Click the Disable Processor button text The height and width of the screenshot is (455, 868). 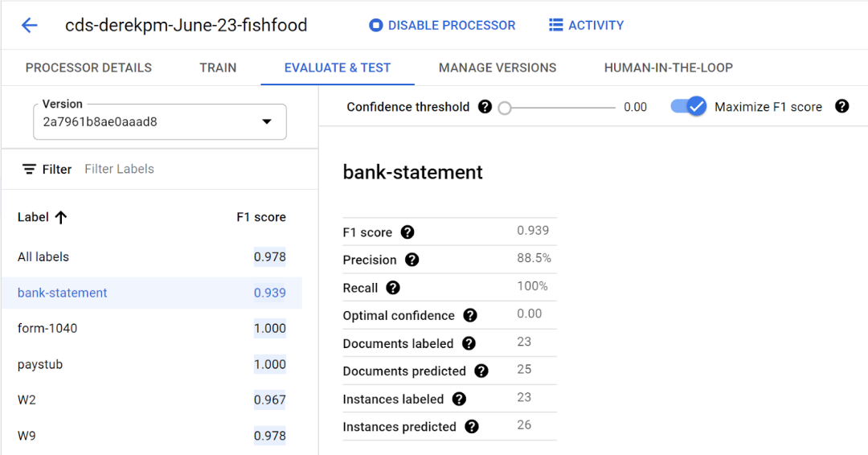[452, 26]
